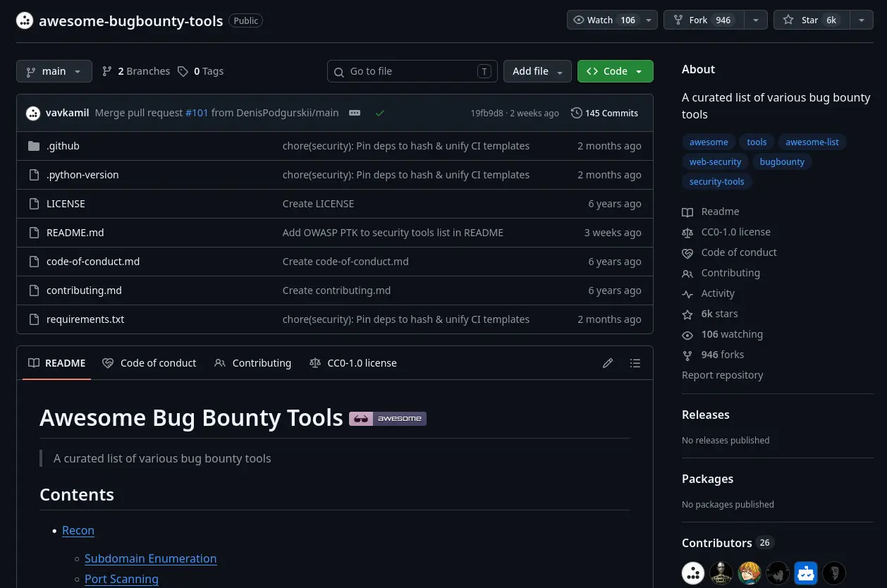Viewport: 887px width, 588px height.
Task: Click the first contributor avatar
Action: [x=693, y=573]
